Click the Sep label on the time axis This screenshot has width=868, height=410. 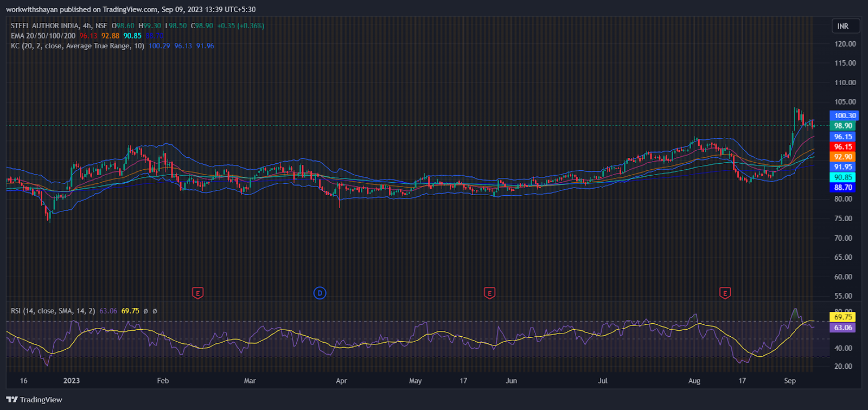[x=790, y=381]
